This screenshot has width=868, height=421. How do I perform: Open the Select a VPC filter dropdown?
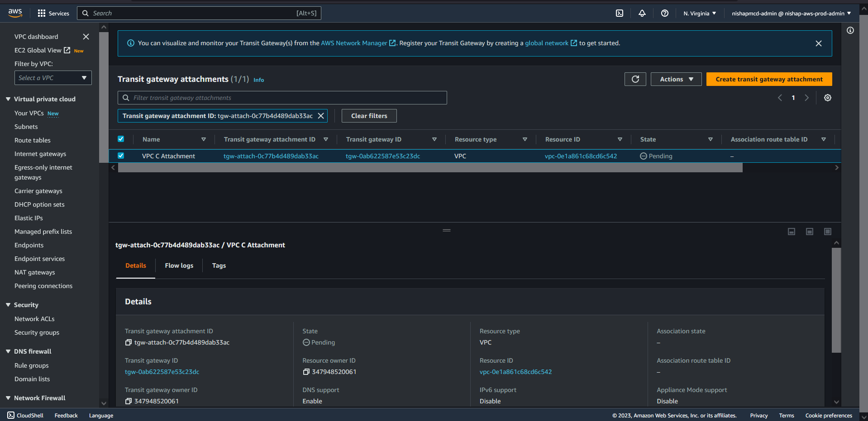click(53, 78)
